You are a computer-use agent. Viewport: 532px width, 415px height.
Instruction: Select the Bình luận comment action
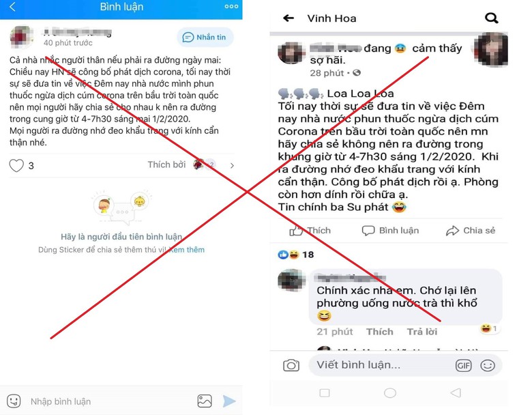click(390, 231)
